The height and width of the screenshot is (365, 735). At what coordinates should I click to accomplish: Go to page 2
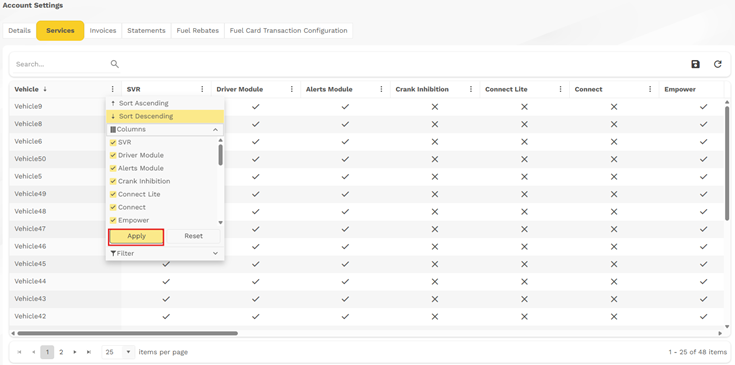click(61, 352)
